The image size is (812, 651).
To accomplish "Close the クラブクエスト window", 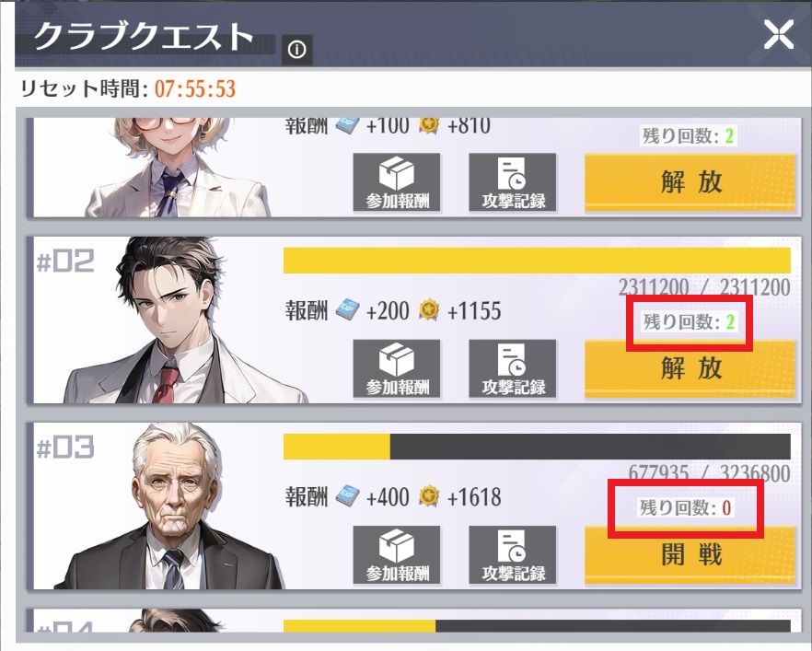I will click(x=778, y=35).
